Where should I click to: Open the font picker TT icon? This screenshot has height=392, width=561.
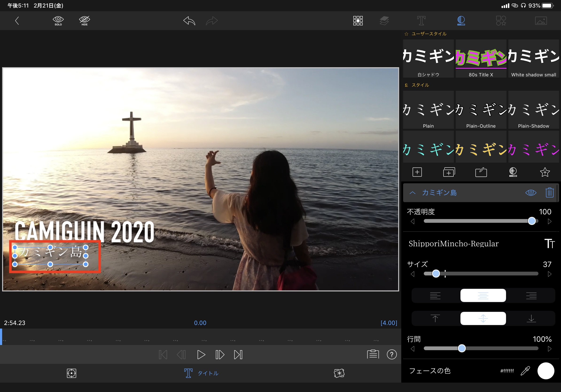click(549, 243)
